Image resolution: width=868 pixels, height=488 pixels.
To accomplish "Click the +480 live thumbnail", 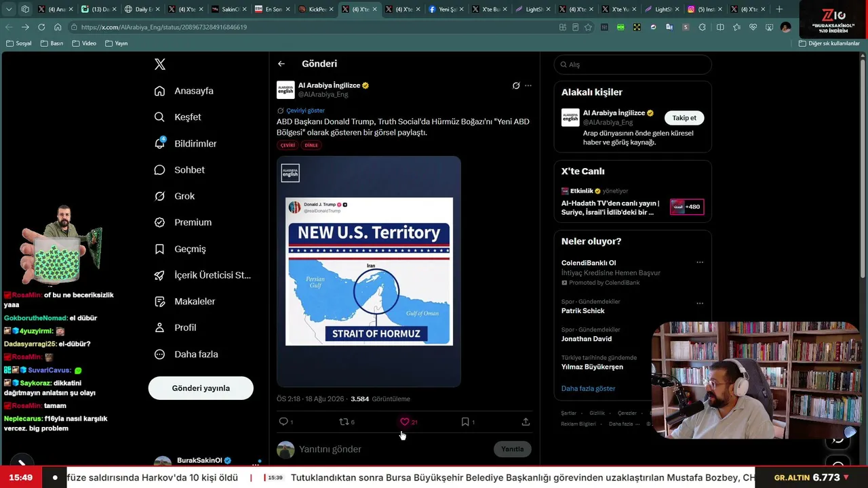I will (x=686, y=207).
